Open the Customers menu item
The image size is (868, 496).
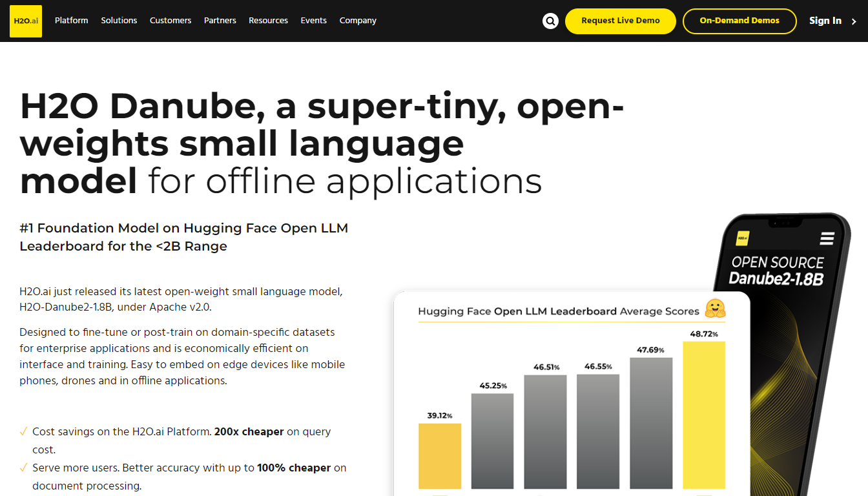click(x=170, y=21)
